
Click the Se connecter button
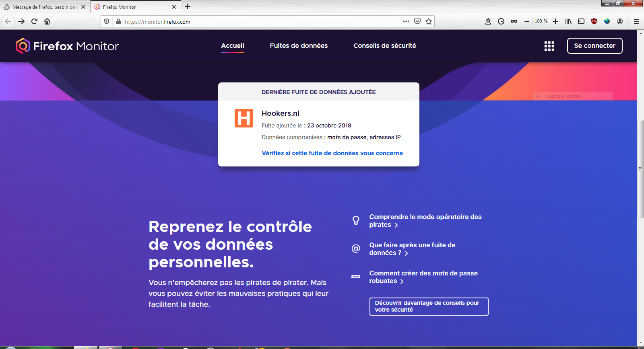coord(594,46)
